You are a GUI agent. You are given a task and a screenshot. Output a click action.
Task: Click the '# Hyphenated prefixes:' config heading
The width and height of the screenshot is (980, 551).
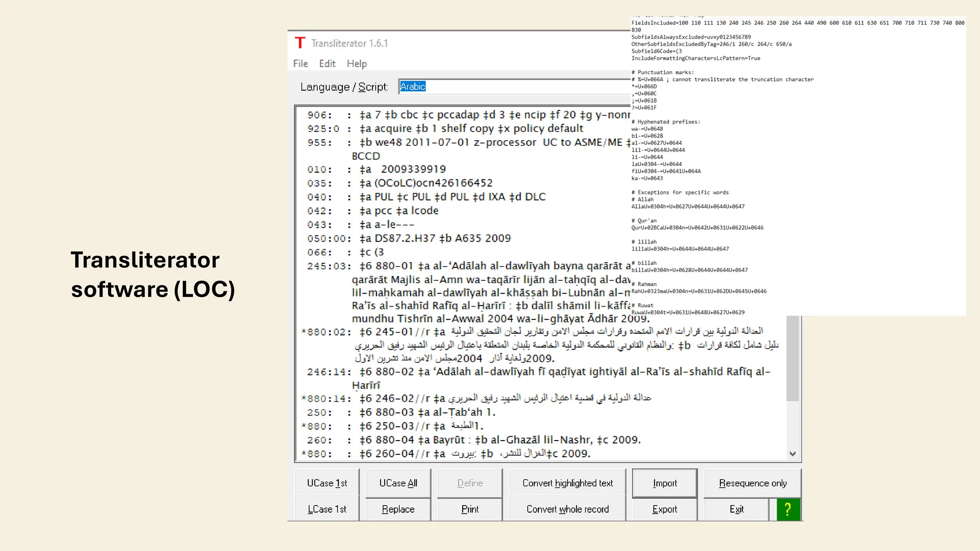[x=666, y=122]
